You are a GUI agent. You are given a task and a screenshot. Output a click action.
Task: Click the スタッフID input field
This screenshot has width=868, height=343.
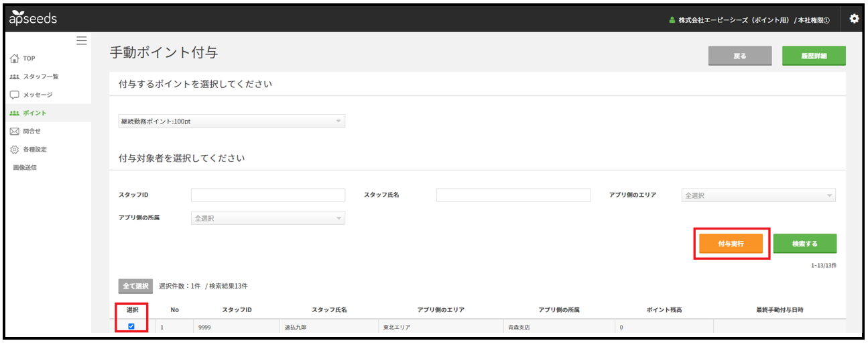[x=267, y=195]
